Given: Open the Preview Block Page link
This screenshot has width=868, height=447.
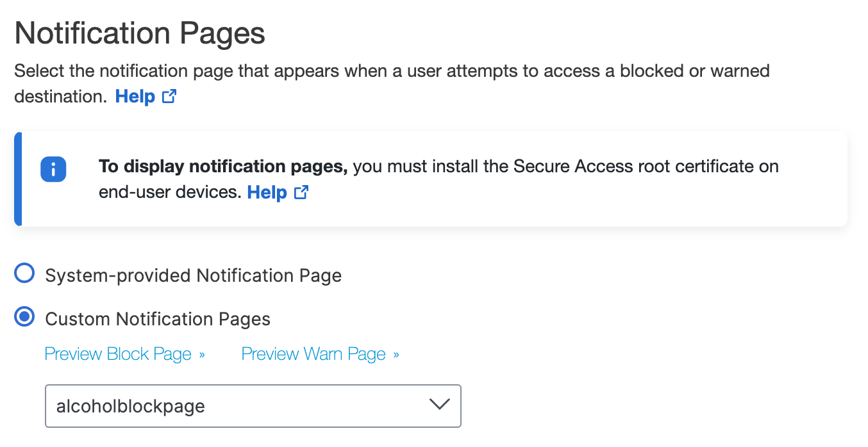Looking at the screenshot, I should click(118, 354).
